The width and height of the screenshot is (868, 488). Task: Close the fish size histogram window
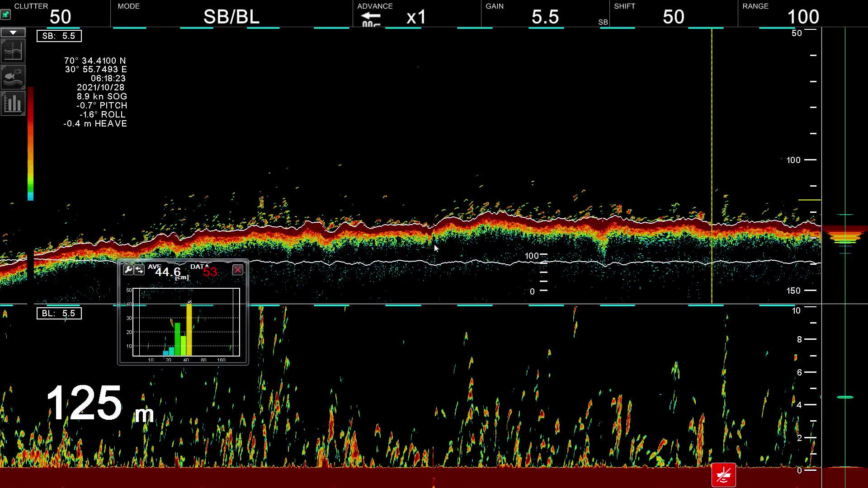point(238,270)
